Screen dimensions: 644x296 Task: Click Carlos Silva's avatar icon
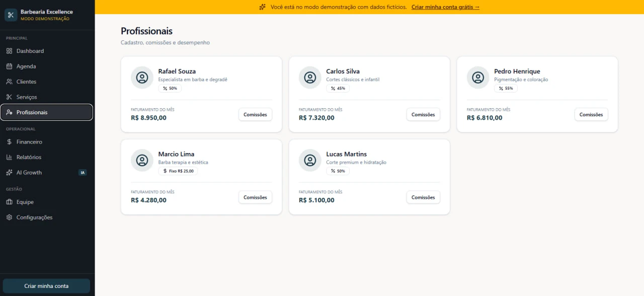(310, 78)
